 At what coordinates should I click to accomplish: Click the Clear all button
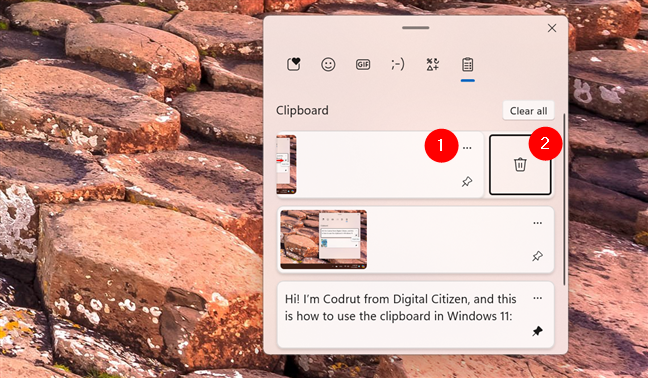[x=528, y=111]
